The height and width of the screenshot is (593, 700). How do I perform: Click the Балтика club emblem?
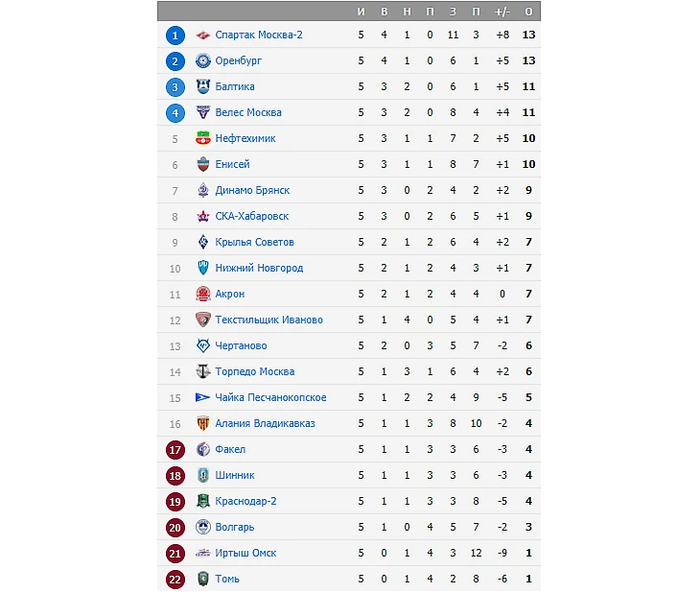pos(203,87)
